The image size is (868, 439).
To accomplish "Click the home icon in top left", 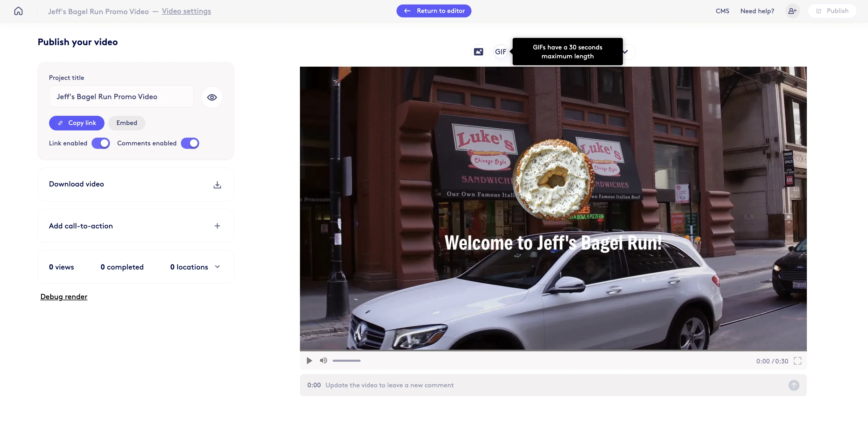I will [x=18, y=10].
